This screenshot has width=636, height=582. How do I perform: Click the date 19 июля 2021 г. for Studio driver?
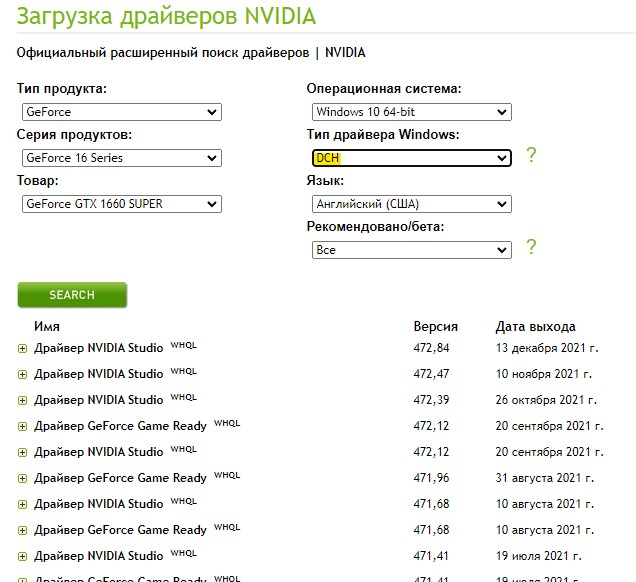(x=538, y=556)
